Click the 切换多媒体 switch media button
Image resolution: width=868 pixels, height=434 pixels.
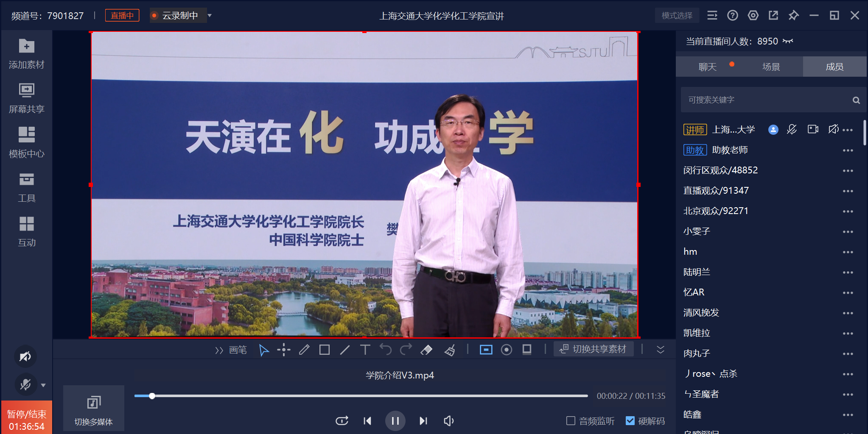coord(94,409)
